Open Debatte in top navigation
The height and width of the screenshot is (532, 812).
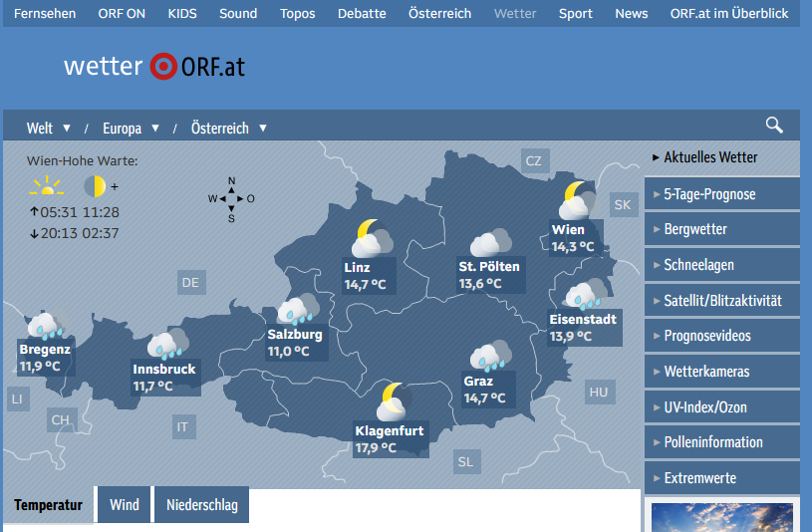[362, 14]
